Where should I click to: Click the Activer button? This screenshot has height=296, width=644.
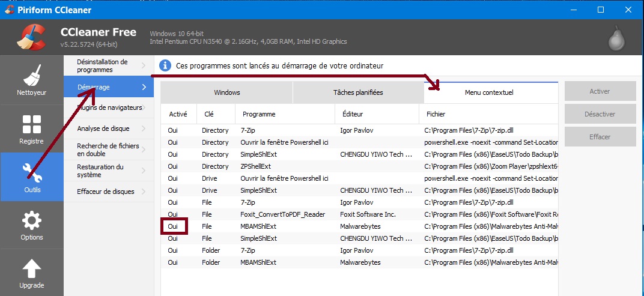click(x=600, y=91)
